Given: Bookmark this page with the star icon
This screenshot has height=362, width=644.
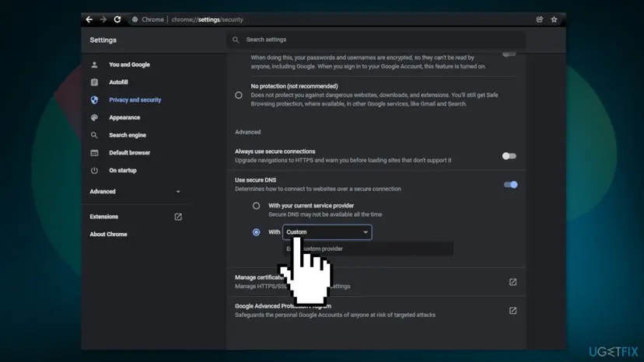Looking at the screenshot, I should (554, 19).
